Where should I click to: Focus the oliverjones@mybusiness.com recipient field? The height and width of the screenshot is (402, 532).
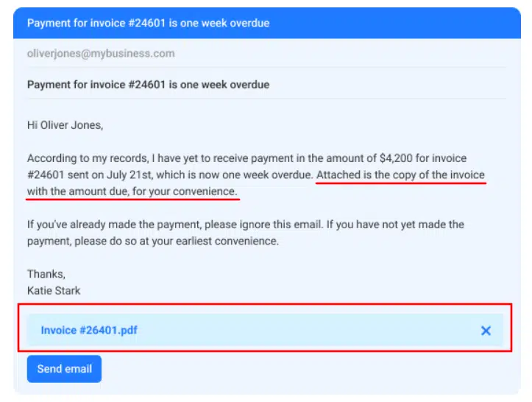101,54
